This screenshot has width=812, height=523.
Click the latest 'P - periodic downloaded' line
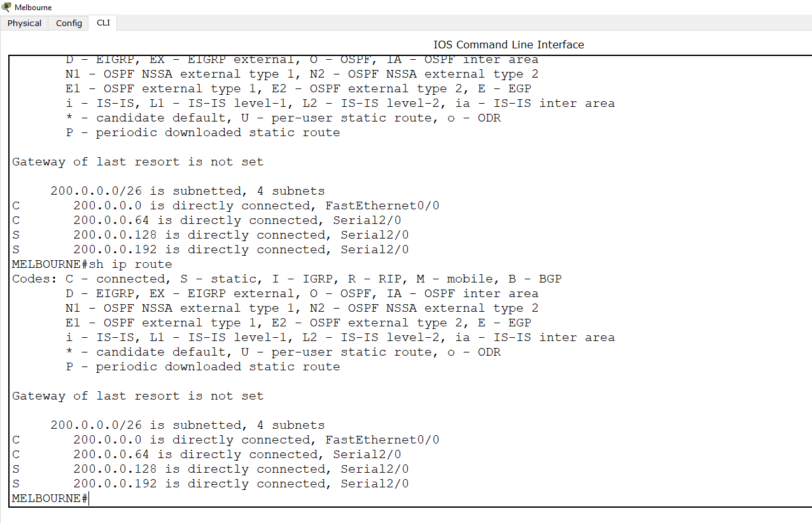(202, 366)
